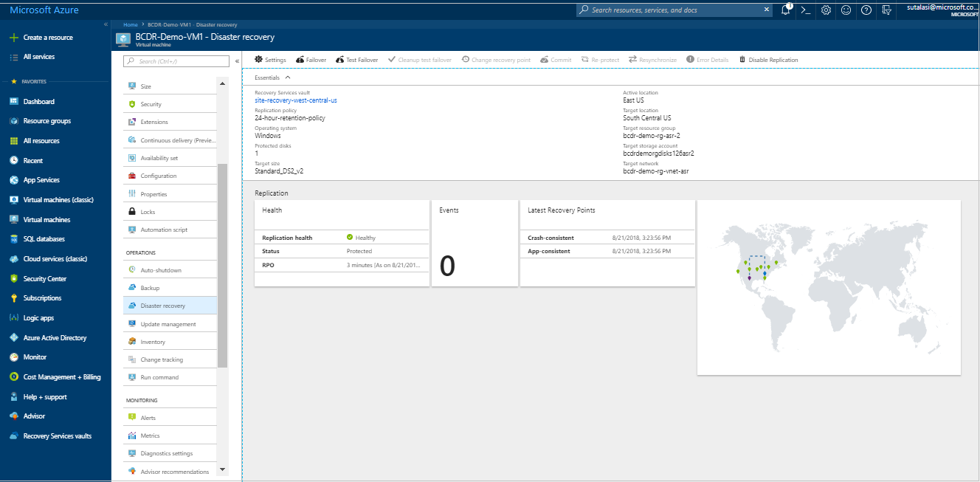Click the Re-protect command

[600, 60]
